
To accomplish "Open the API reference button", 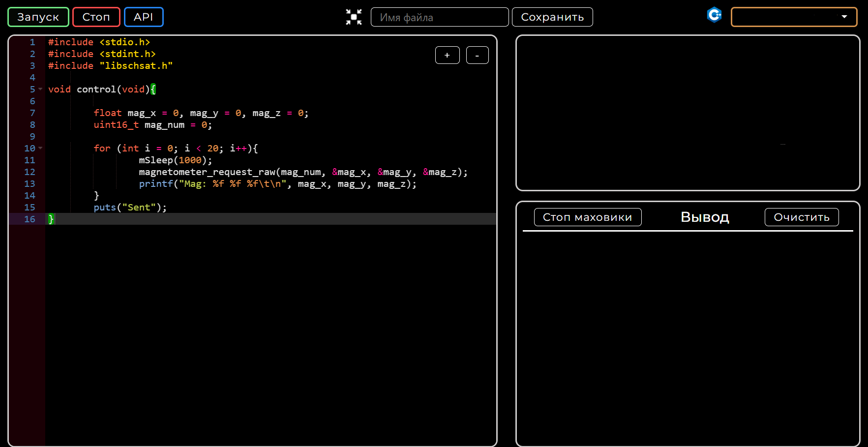I will pos(143,17).
